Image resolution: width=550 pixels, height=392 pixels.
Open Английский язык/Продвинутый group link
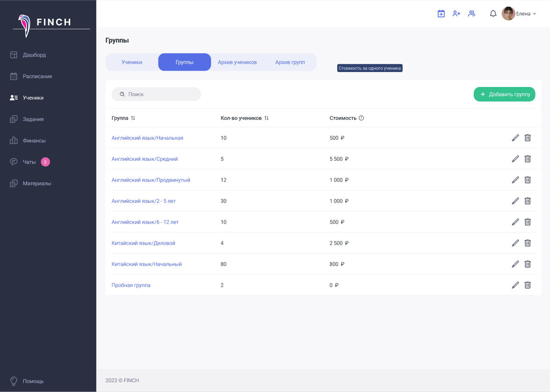(x=151, y=180)
